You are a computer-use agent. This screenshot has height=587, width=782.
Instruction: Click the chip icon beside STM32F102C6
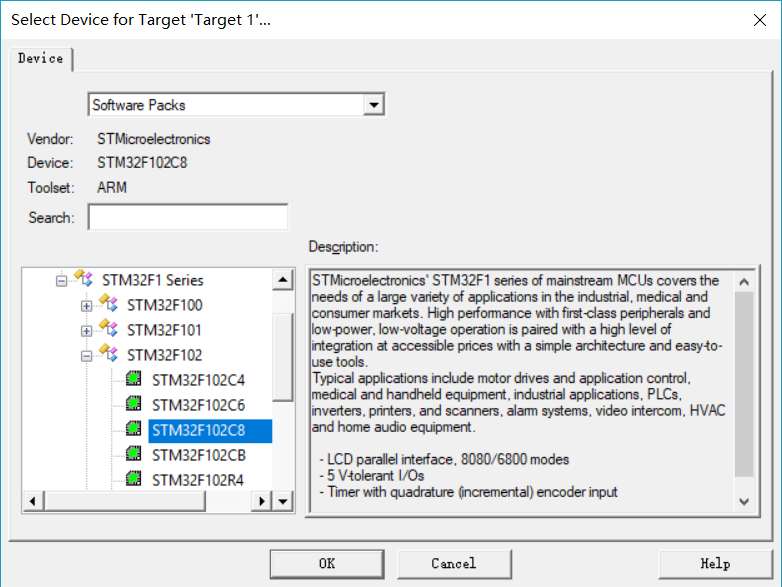point(134,403)
